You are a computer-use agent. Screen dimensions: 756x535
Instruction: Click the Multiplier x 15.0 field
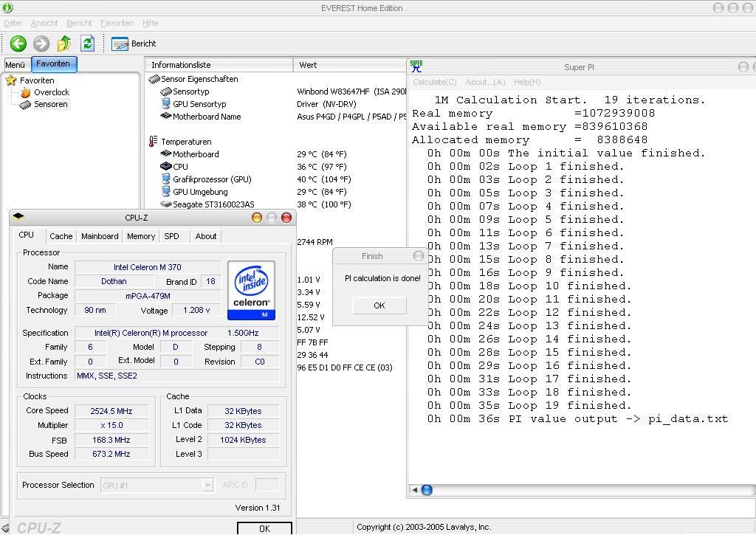pos(111,425)
